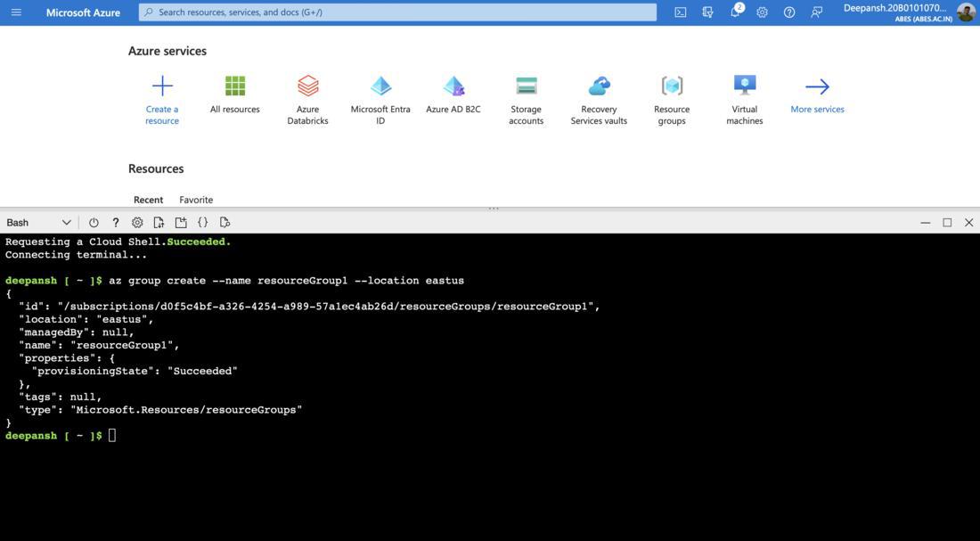
Task: Click the Microsoft Azure home logo text
Action: tap(83, 12)
